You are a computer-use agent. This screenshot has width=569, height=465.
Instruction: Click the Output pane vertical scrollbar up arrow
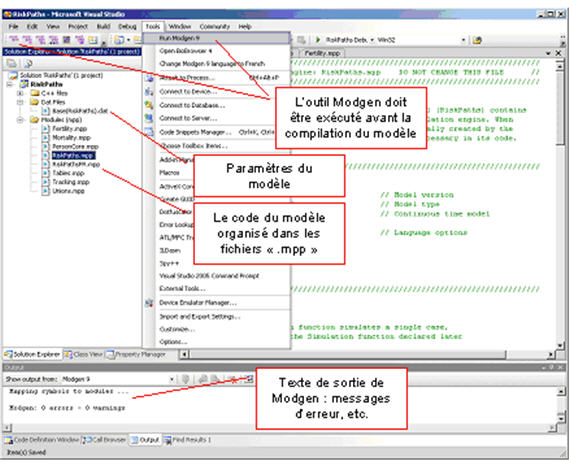coord(560,392)
